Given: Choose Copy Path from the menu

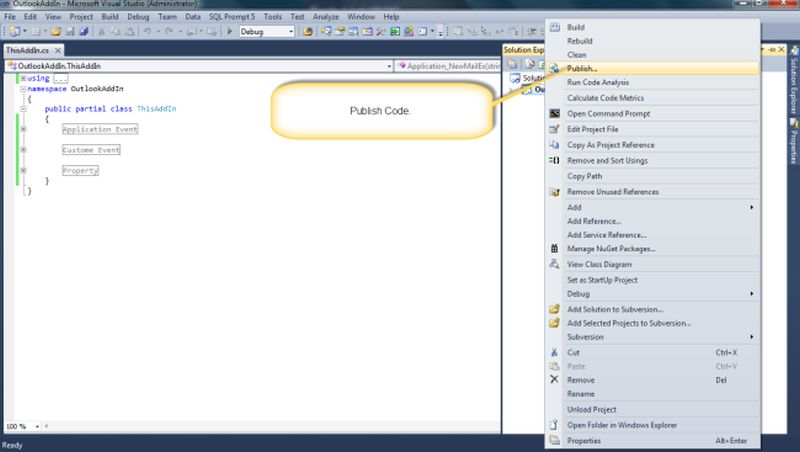Looking at the screenshot, I should (653, 176).
